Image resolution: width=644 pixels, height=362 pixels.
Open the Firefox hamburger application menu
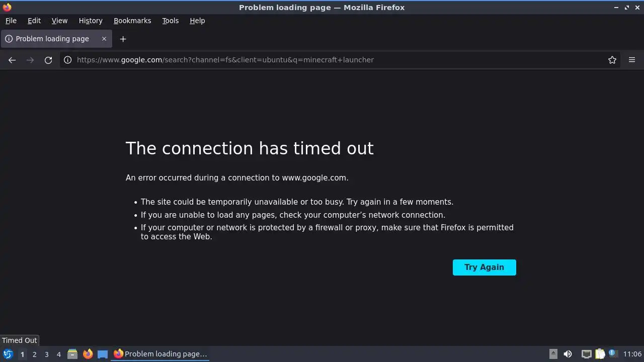(632, 60)
